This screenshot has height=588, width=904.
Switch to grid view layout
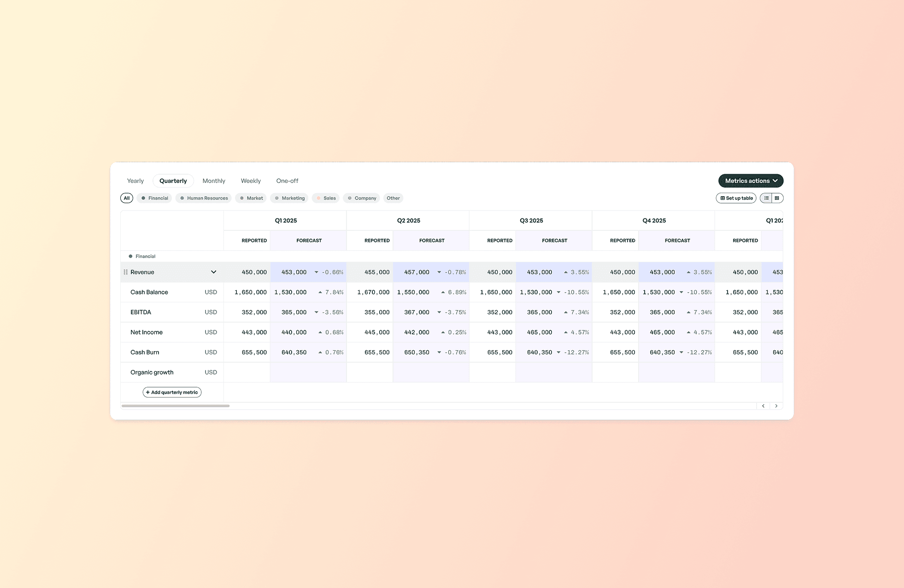(x=777, y=198)
